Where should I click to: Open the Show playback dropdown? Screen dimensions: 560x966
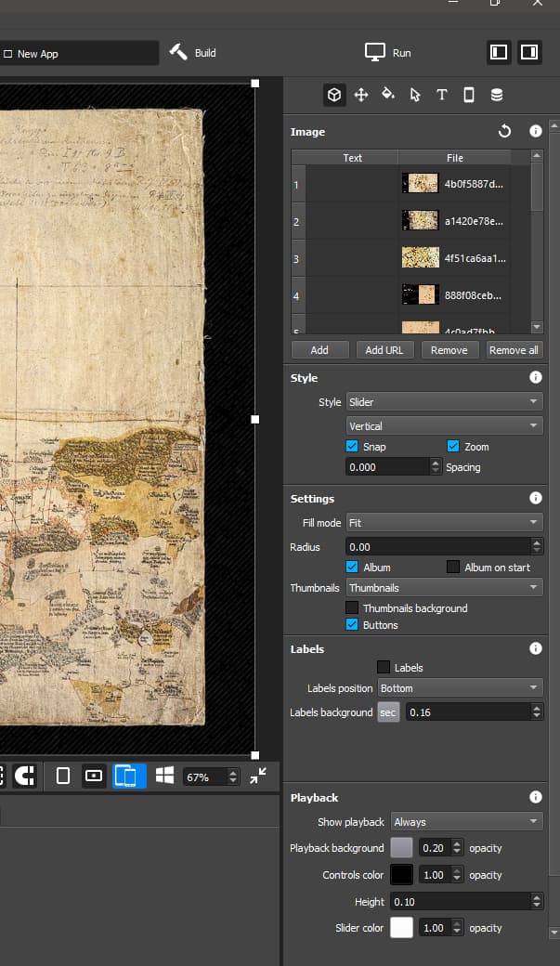(466, 822)
